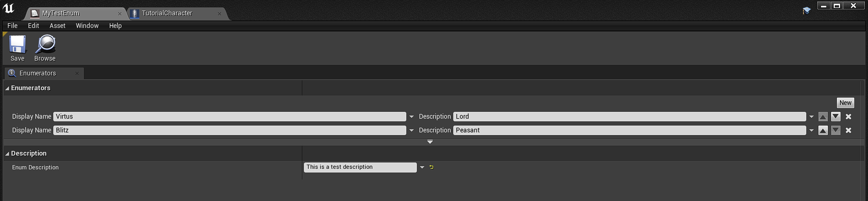This screenshot has width=868, height=201.
Task: Click the Enumerators tab magnifier icon
Action: point(12,73)
